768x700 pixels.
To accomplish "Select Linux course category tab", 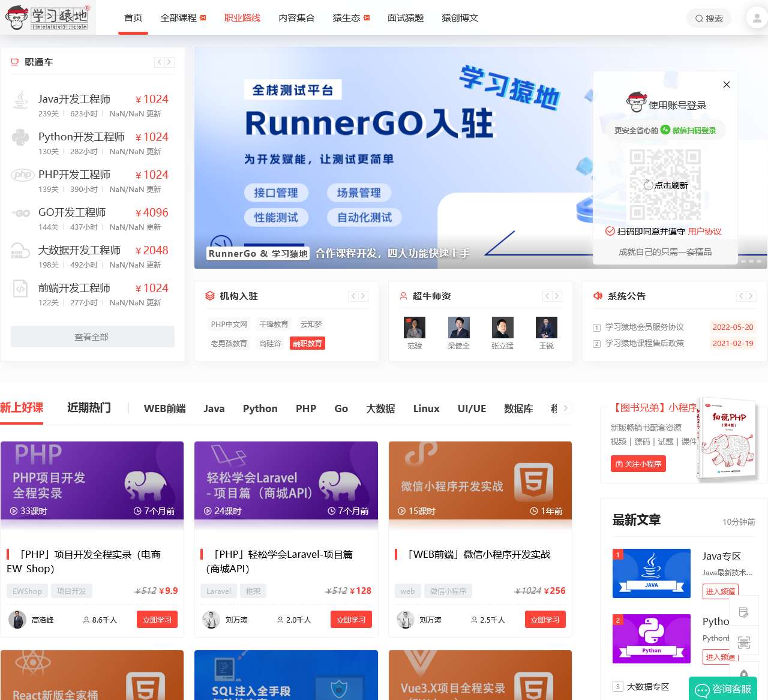I will coord(426,408).
